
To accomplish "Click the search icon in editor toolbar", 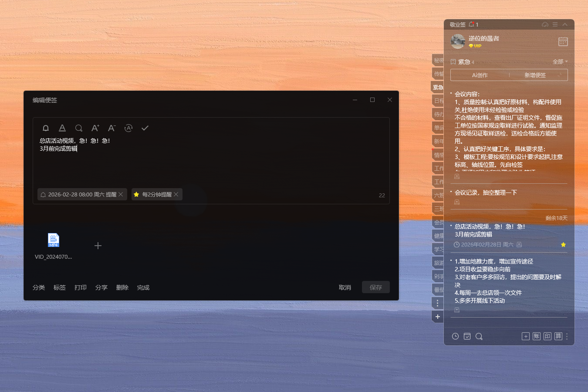I will [79, 128].
